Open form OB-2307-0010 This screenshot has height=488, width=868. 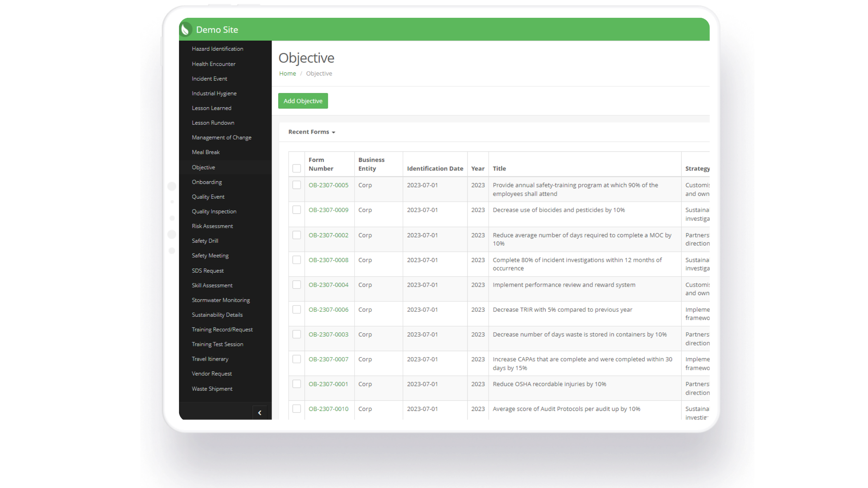pyautogui.click(x=328, y=409)
